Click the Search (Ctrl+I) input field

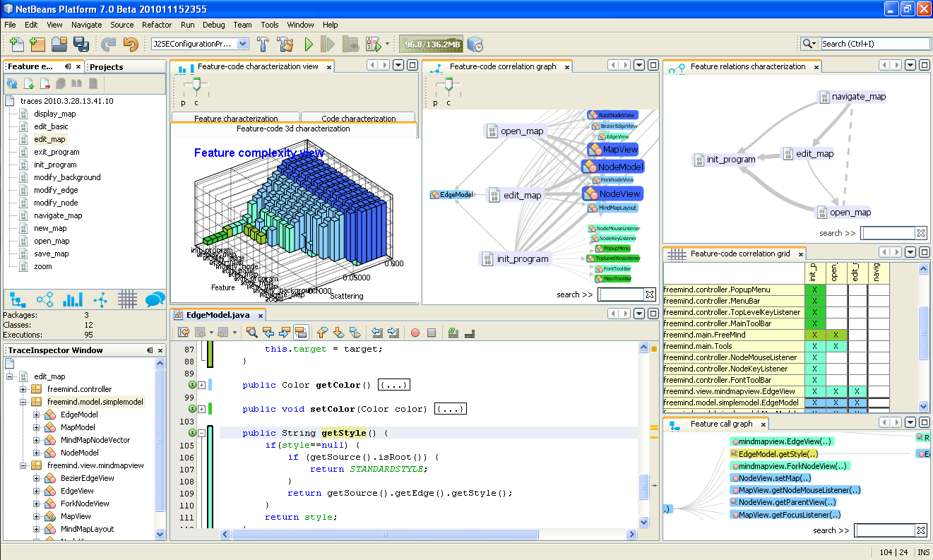point(875,44)
